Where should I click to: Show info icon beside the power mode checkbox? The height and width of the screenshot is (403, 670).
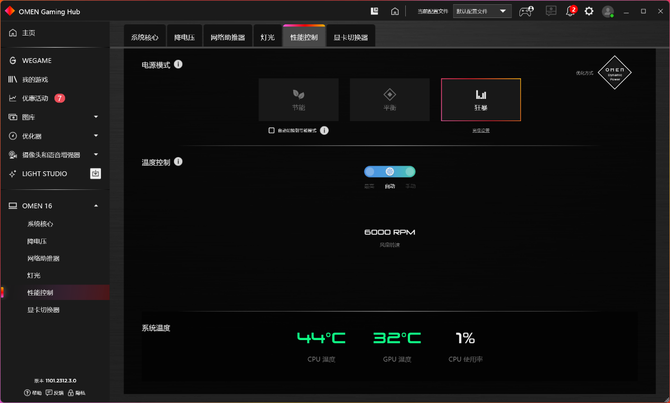click(324, 130)
